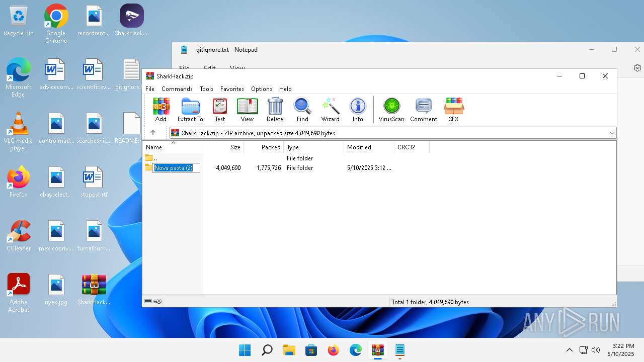Sort by Name column header
This screenshot has height=362, width=644.
click(173, 147)
